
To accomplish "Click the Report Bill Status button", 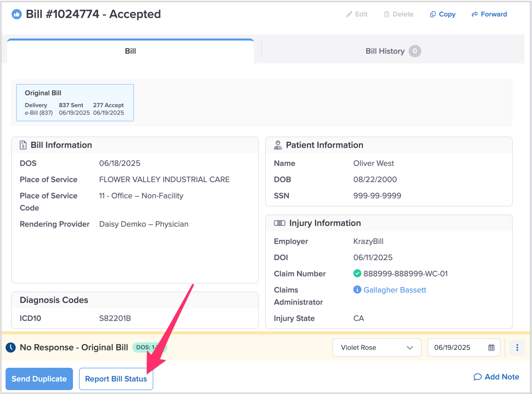I will click(116, 379).
